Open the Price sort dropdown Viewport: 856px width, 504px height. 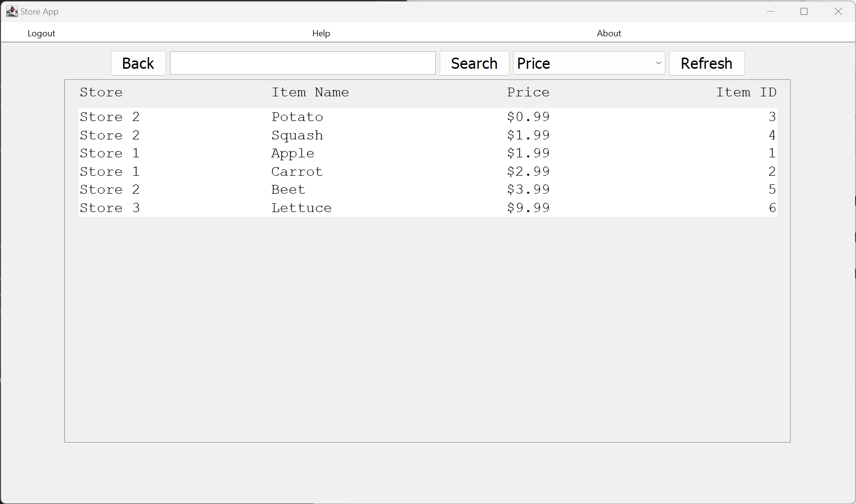pos(588,63)
